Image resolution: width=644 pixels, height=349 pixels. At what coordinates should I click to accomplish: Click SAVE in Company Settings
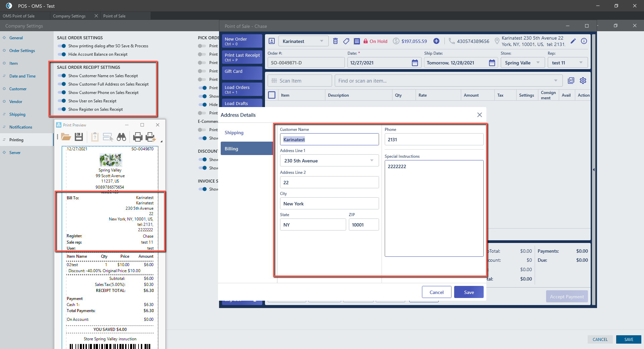629,339
